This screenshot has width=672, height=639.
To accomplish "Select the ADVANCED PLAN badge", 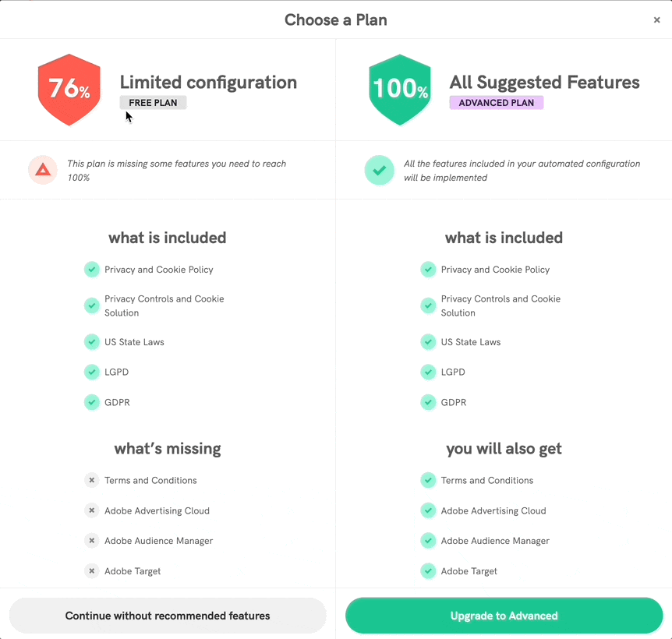I will [x=496, y=103].
